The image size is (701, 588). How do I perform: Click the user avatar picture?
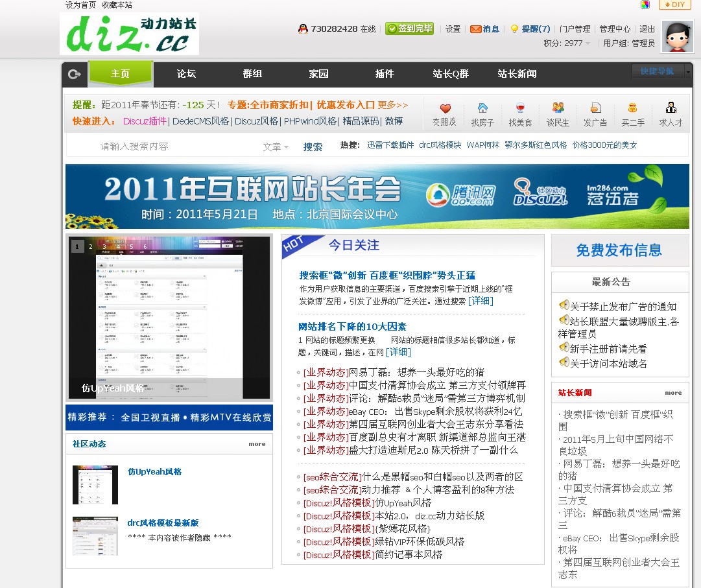tap(678, 36)
